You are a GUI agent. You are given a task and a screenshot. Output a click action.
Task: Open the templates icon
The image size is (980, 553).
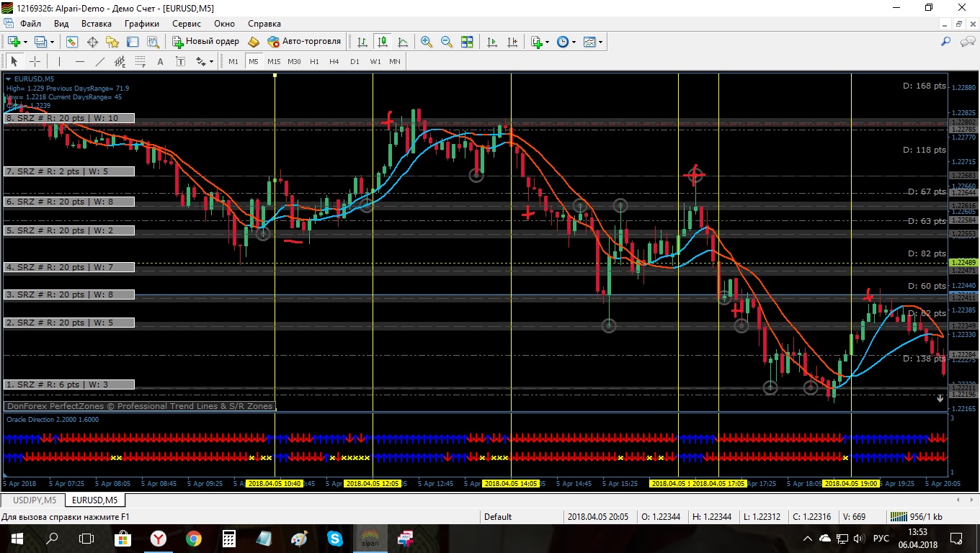[589, 42]
